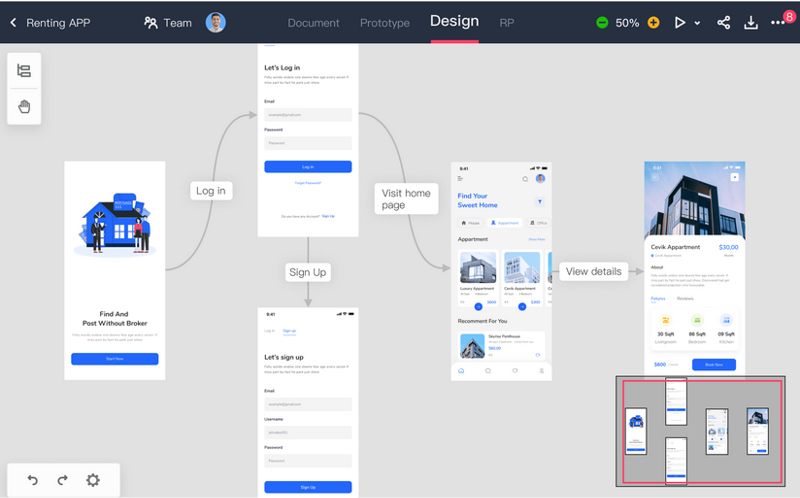Click the Email field on sign up screen

[308, 404]
